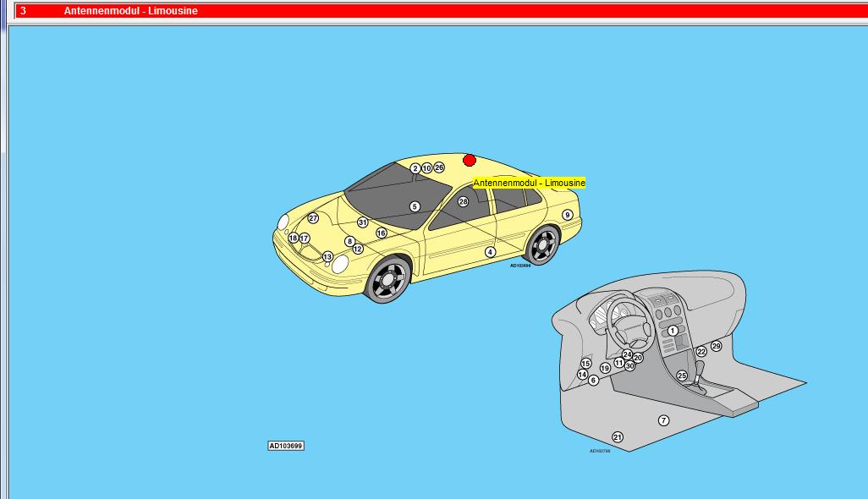Click marker 28 on the side window
Screen dimensions: 868x499
[x=464, y=201]
